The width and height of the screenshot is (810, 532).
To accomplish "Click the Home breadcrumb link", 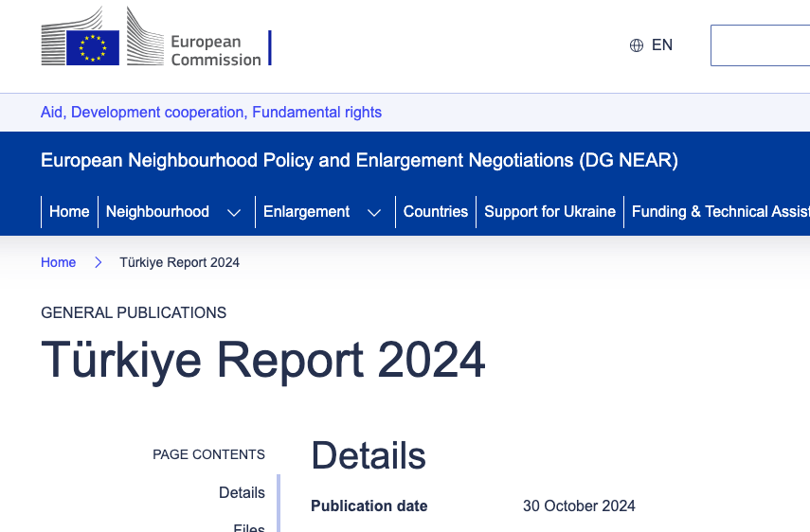I will pyautogui.click(x=59, y=262).
